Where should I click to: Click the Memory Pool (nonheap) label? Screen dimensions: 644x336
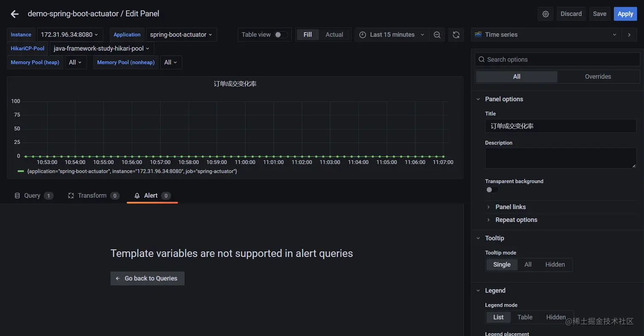pos(126,62)
